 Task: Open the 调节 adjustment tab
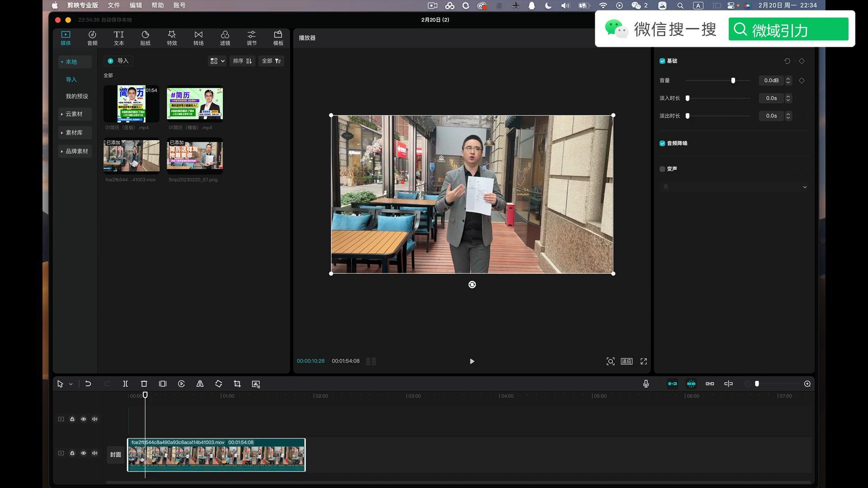[x=251, y=38]
